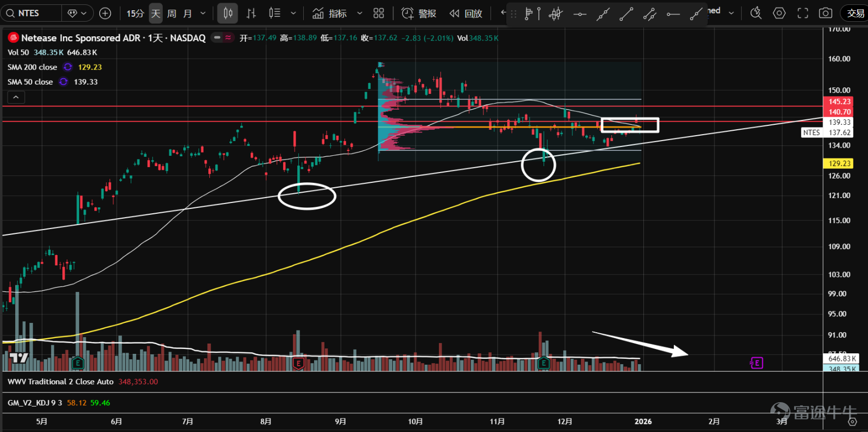Viewport: 868px width, 432px height.
Task: Click the NTES 137.62 last price label
Action: tap(827, 132)
